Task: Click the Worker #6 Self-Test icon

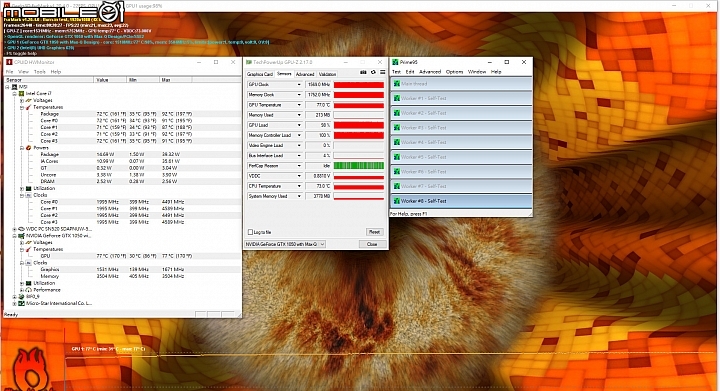Action: point(397,172)
